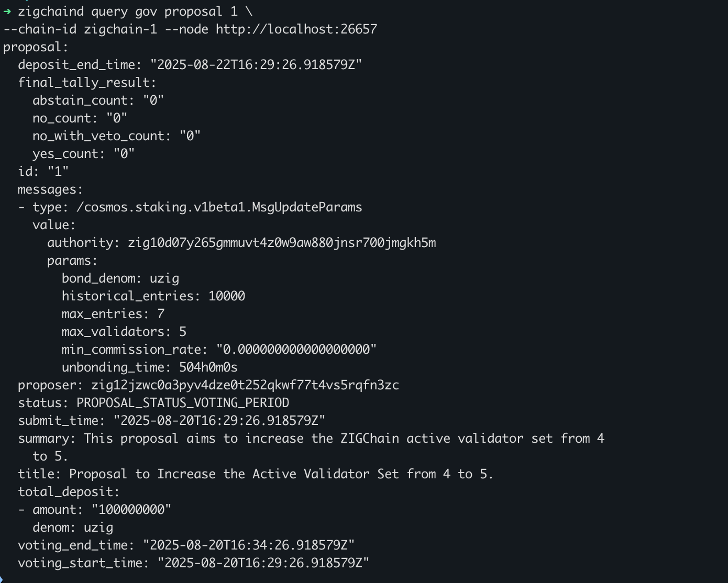The image size is (728, 583).
Task: Click the no_with_veto_count line
Action: (x=116, y=136)
